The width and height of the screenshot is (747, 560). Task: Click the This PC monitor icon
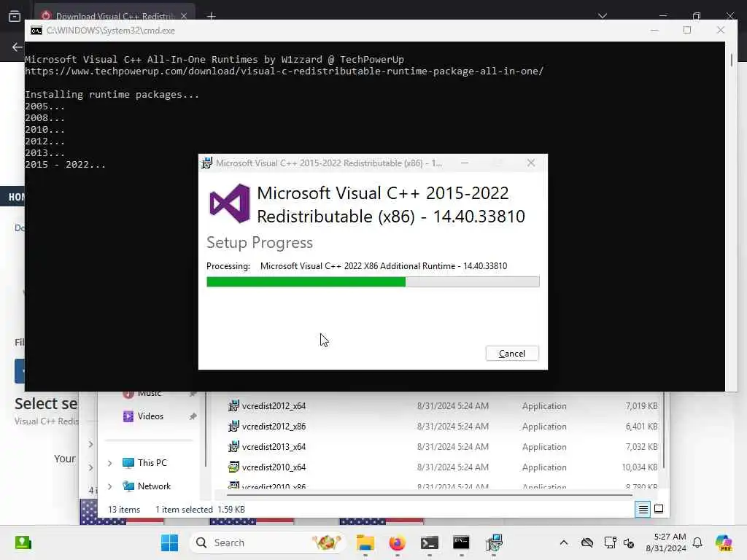tap(128, 463)
